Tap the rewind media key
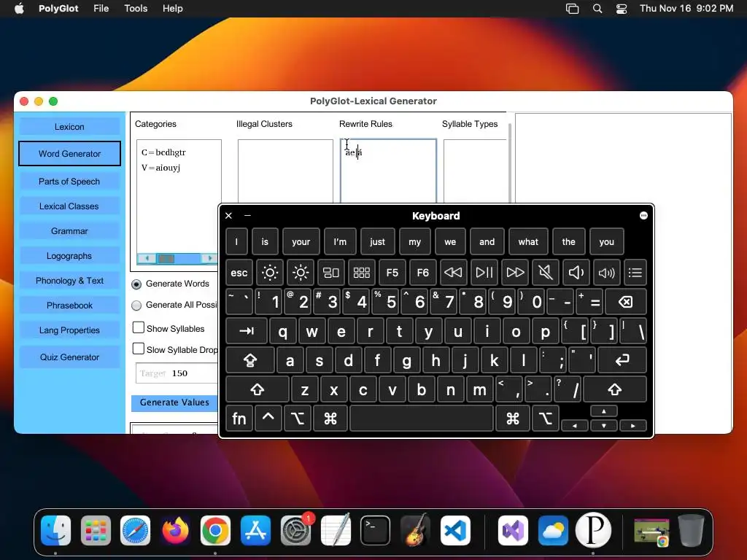 (x=453, y=273)
